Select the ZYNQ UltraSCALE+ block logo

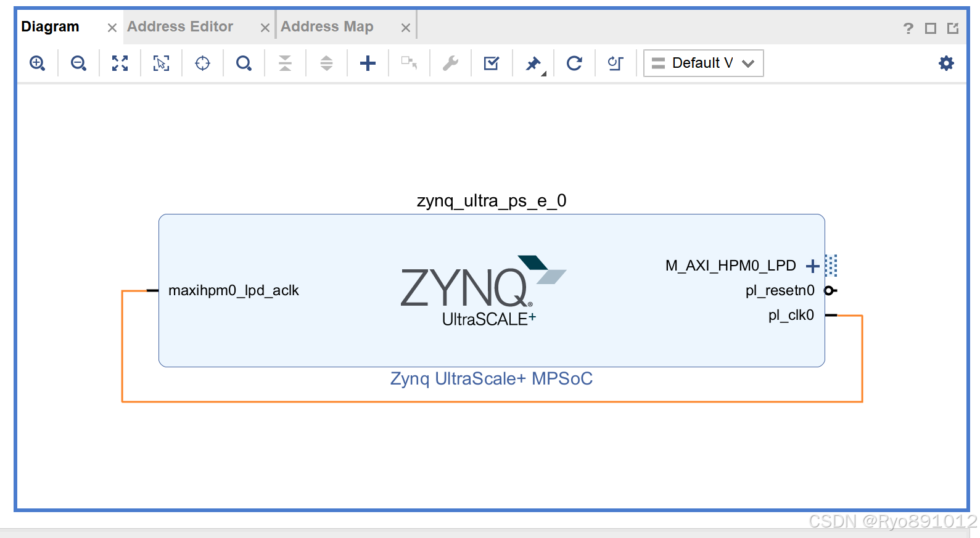click(x=484, y=291)
